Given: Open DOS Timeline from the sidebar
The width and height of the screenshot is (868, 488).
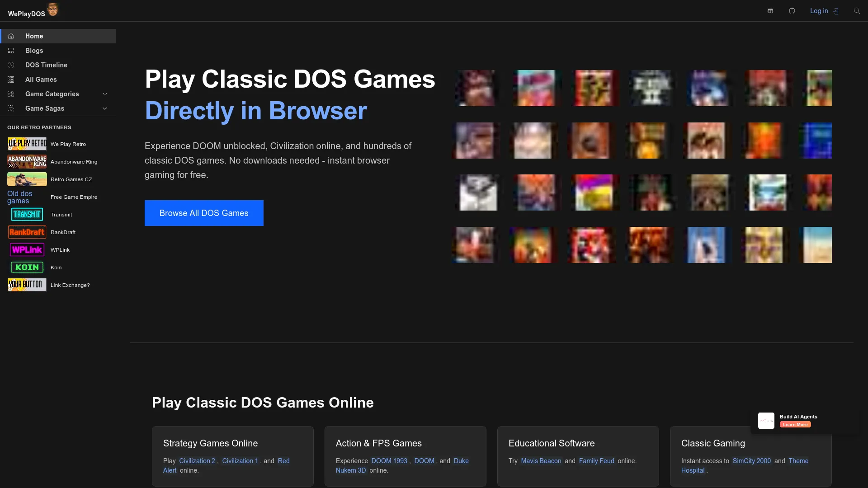Looking at the screenshot, I should (58, 65).
